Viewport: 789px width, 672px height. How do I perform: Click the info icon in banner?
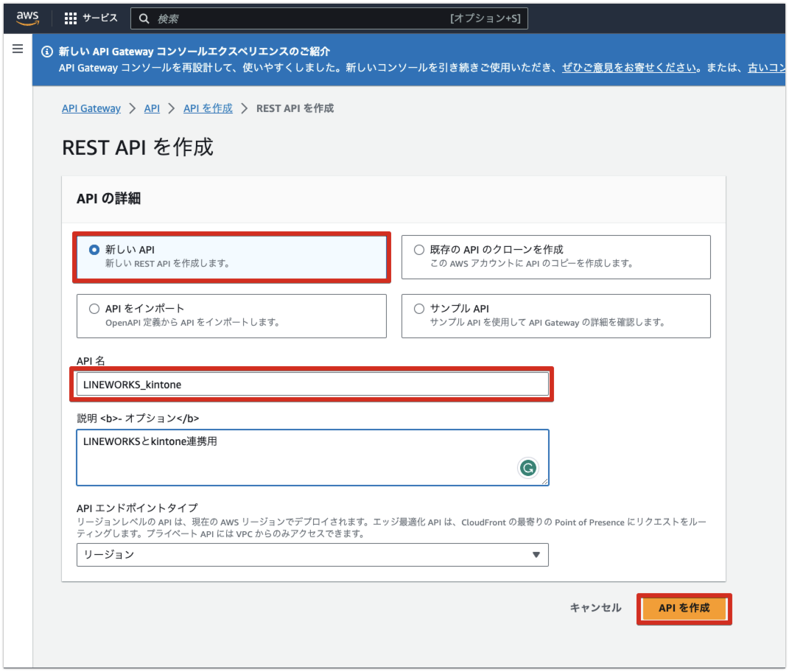(x=47, y=52)
